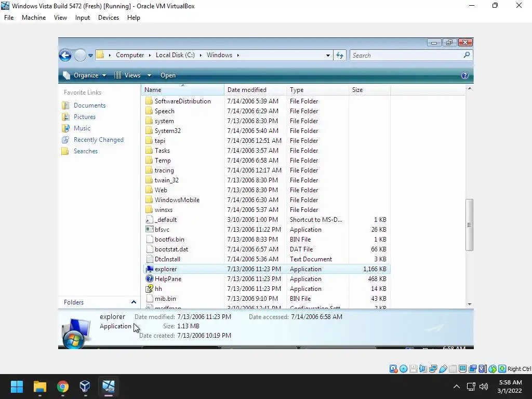
Task: Open the VirtualBox Help menu
Action: 134,18
